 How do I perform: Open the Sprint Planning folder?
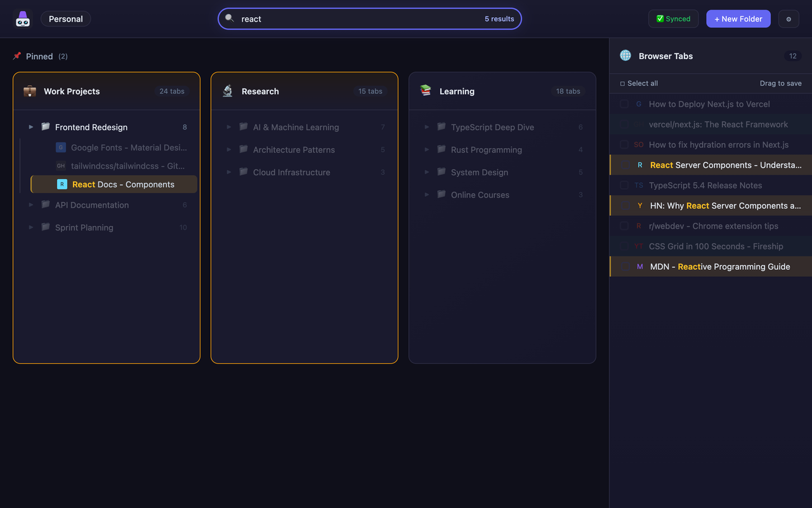tap(84, 227)
